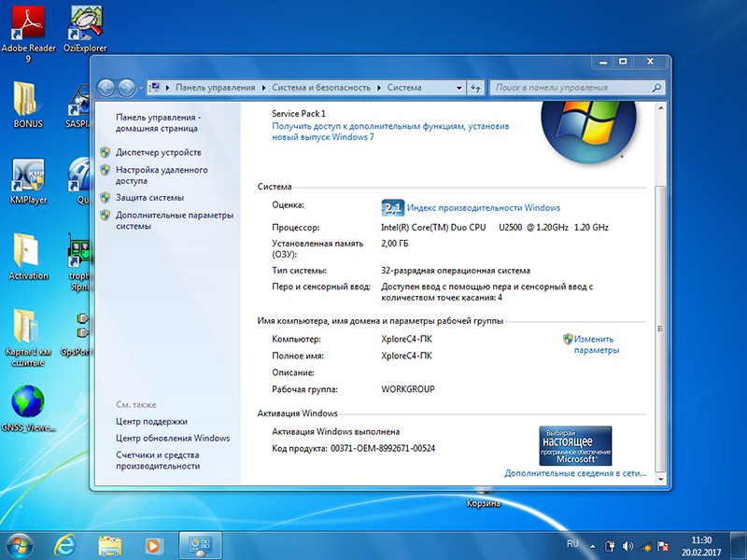Click the shield beside Дополнительные параметры системы
Viewport: 747px width, 560px height.
[106, 216]
